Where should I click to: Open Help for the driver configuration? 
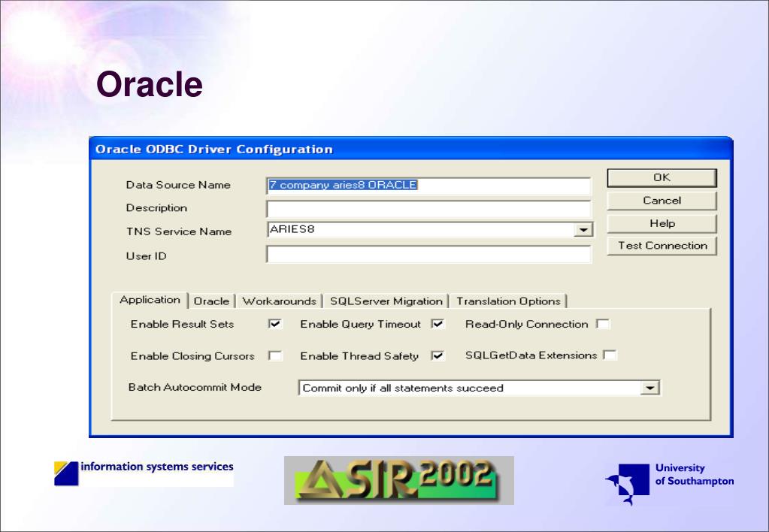coord(662,224)
